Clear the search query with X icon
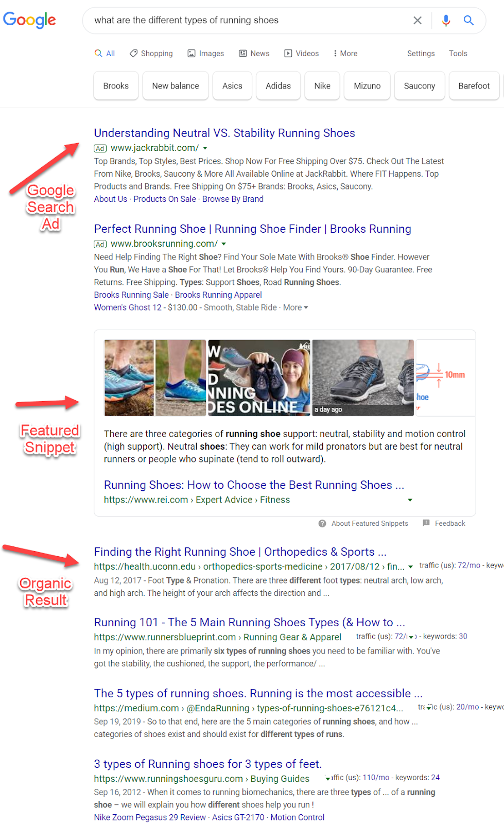 pos(418,20)
